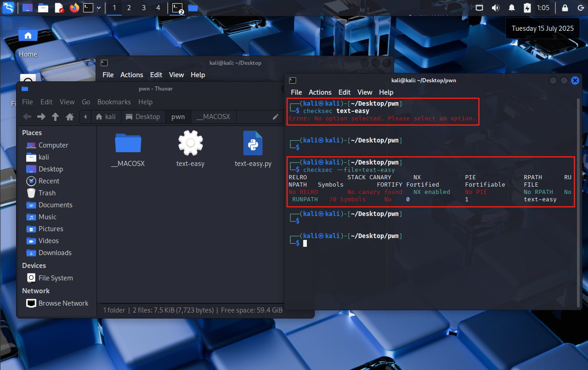Open the Home desktop icon
The width and height of the screenshot is (588, 370).
[28, 42]
